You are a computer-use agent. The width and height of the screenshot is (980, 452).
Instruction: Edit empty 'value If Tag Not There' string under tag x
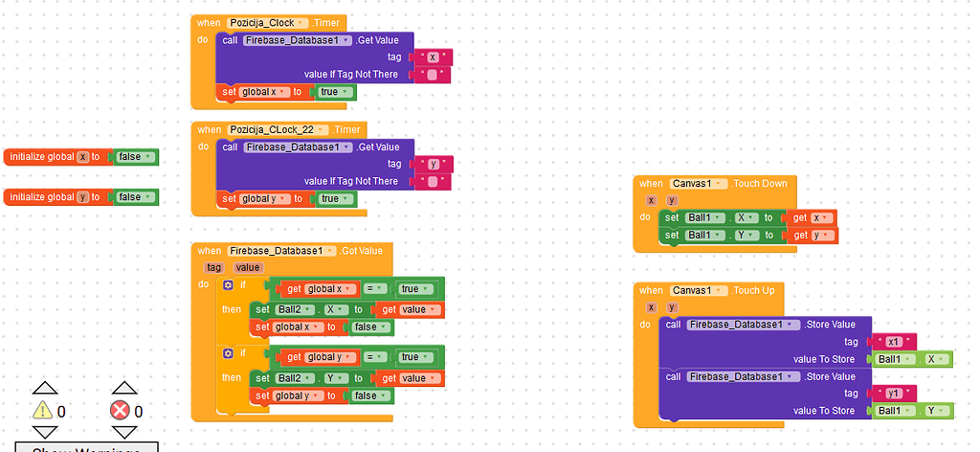pyautogui.click(x=432, y=75)
